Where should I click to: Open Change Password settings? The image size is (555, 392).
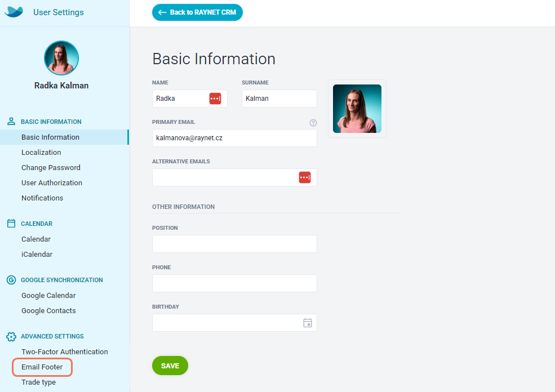tap(51, 167)
